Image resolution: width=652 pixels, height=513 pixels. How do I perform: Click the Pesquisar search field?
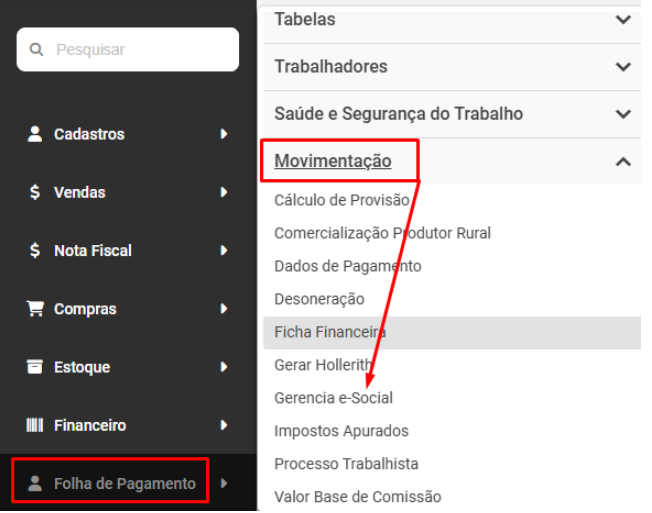click(140, 49)
